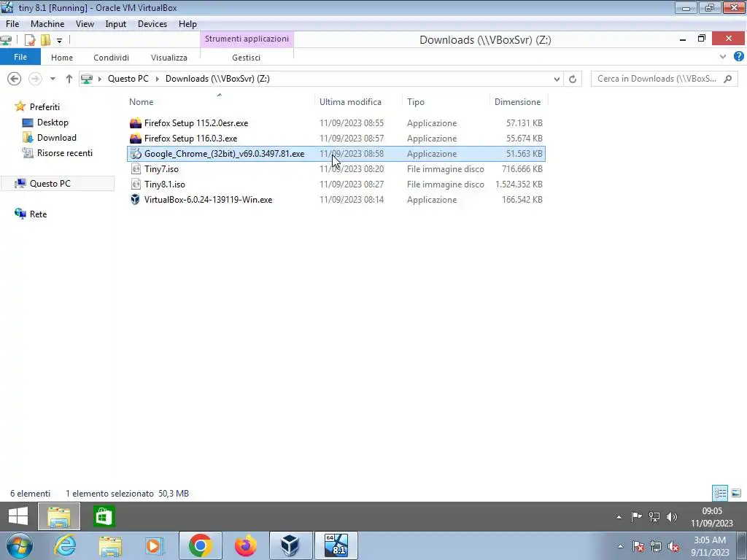Open VirtualBox Manager on host taskbar

click(x=290, y=545)
